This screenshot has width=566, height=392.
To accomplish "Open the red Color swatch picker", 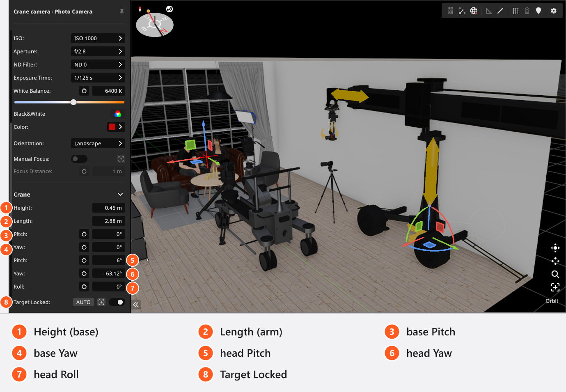I will pyautogui.click(x=116, y=127).
